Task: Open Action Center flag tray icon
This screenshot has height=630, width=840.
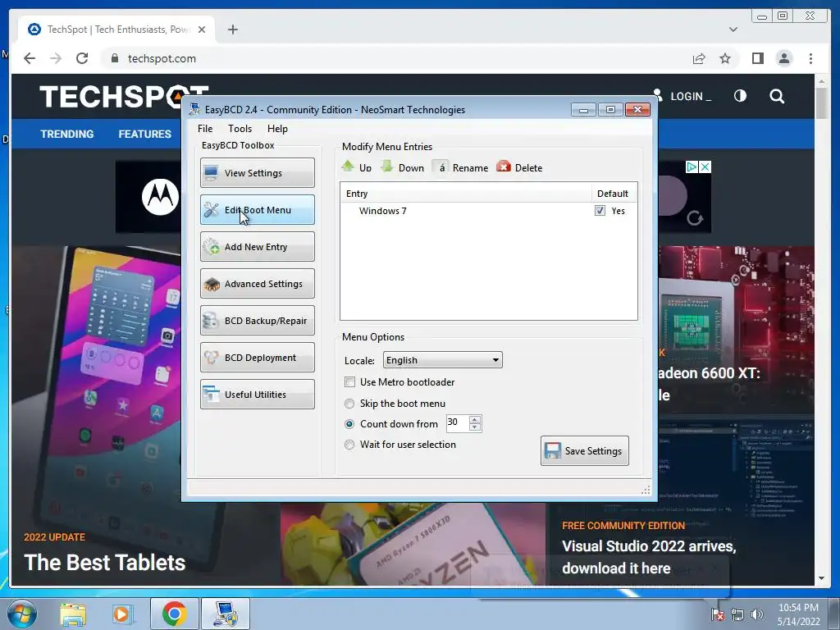Action: (x=718, y=614)
